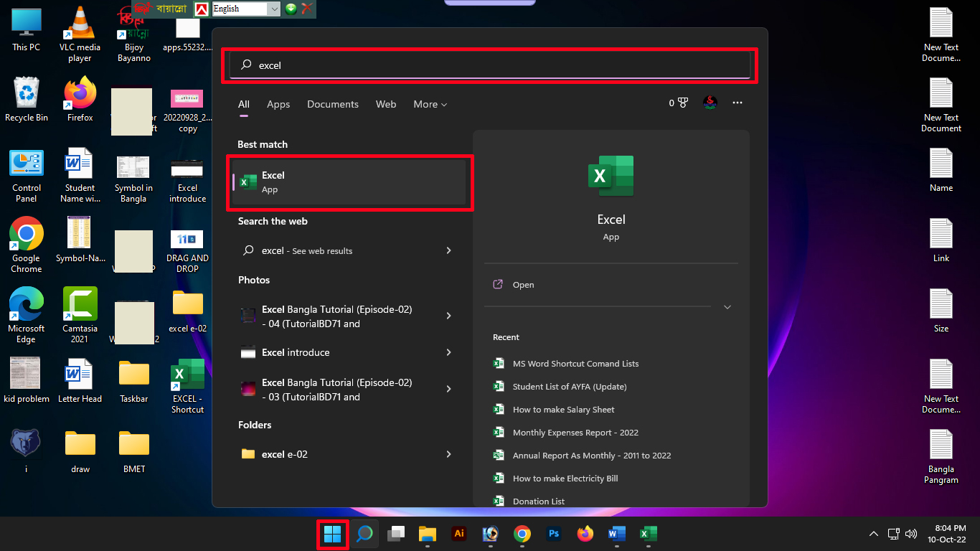Image resolution: width=980 pixels, height=551 pixels.
Task: Click the search box containing excel
Action: (490, 65)
